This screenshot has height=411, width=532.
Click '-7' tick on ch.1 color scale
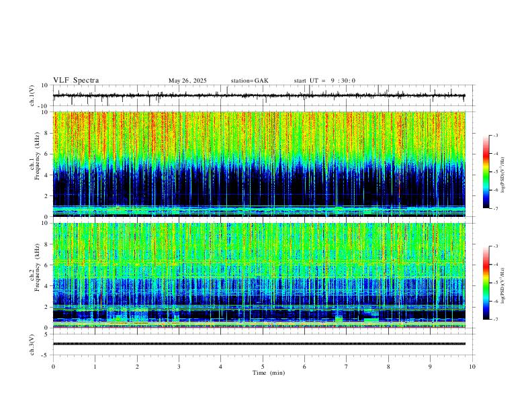[496, 208]
